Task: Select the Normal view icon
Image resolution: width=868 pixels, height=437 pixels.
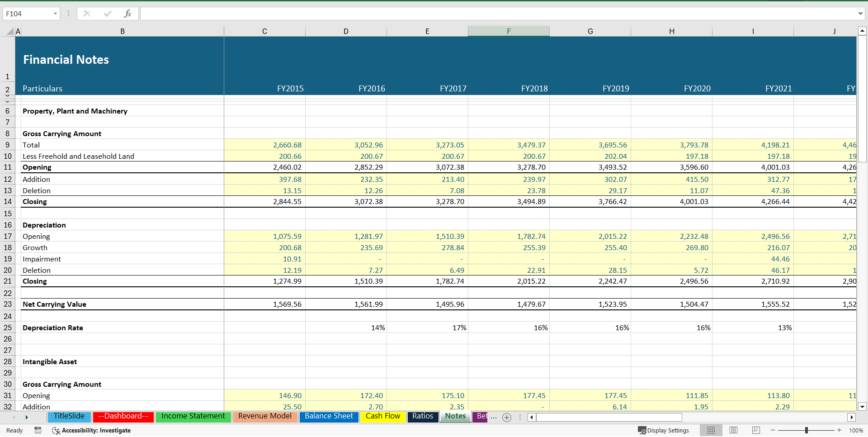Action: click(x=711, y=430)
